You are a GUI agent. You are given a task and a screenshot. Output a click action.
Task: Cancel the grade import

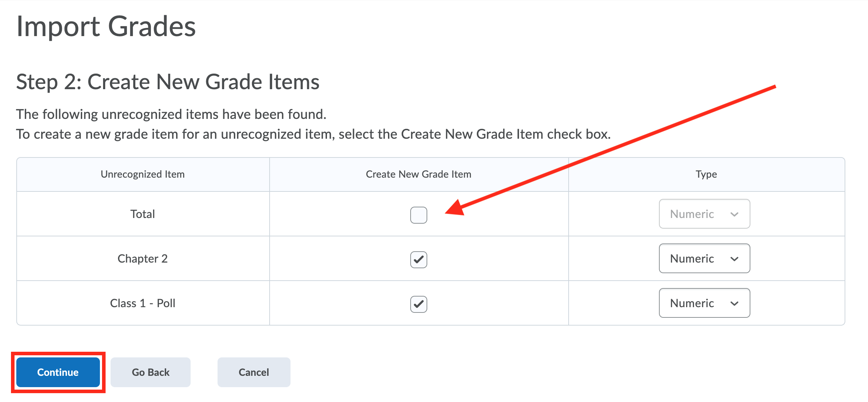tap(254, 372)
